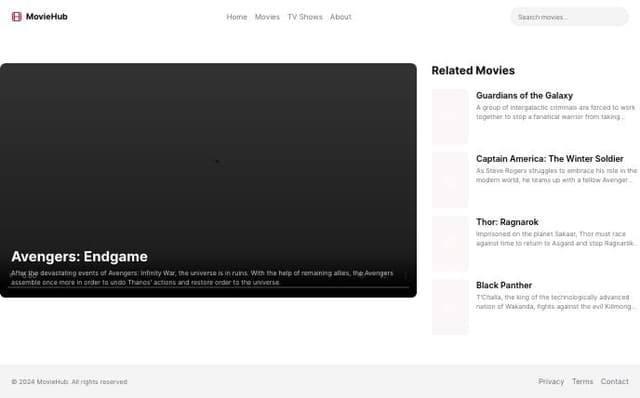Click the MovieHub film logo icon

16,17
